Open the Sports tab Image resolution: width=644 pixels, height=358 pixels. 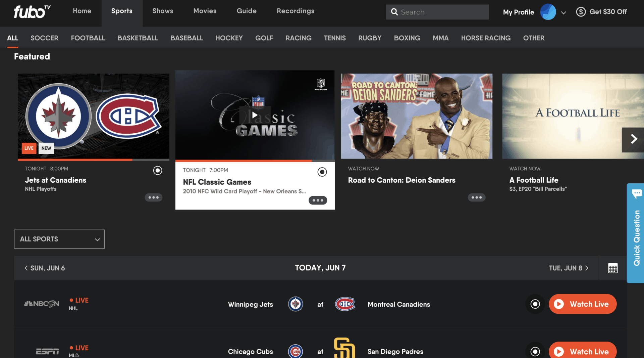[122, 11]
